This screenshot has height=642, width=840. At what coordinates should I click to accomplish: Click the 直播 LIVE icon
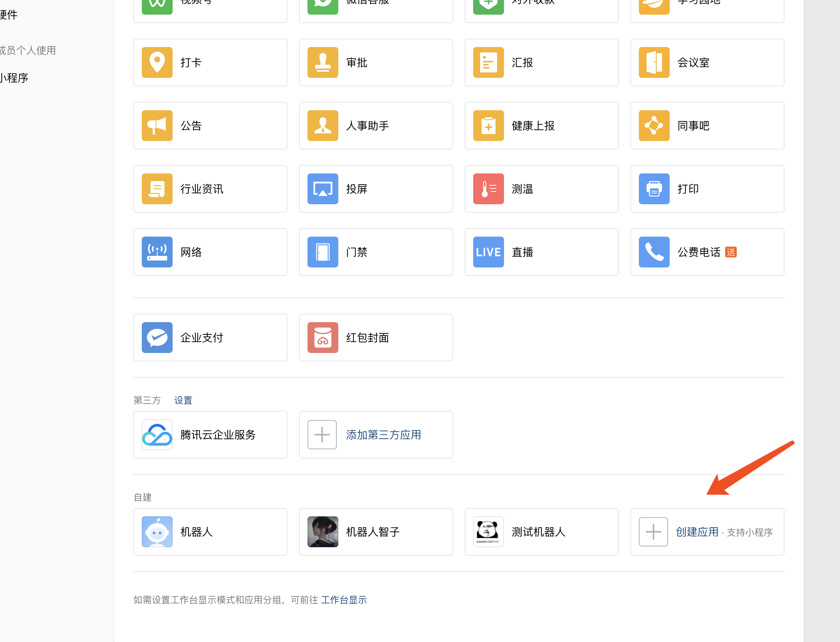coord(488,252)
